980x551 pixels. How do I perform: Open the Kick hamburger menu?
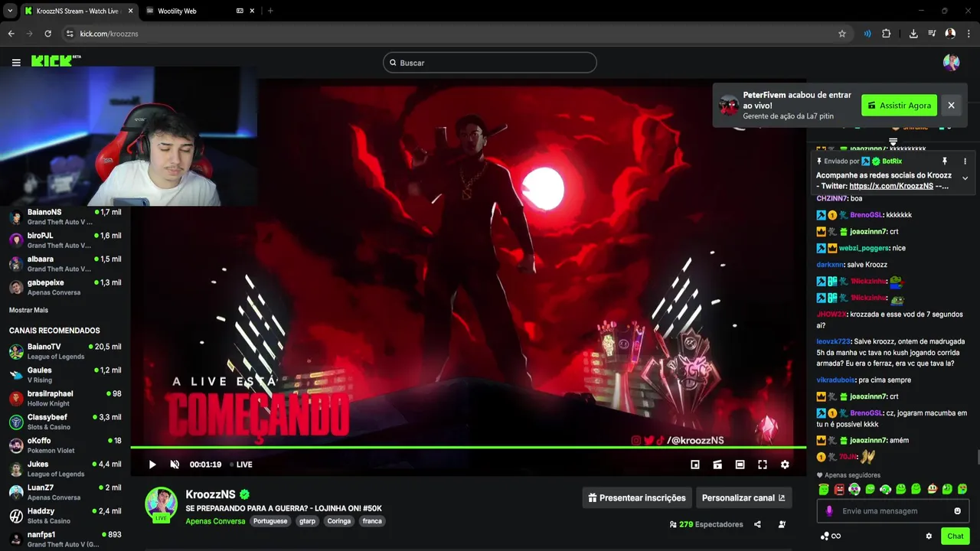point(16,62)
